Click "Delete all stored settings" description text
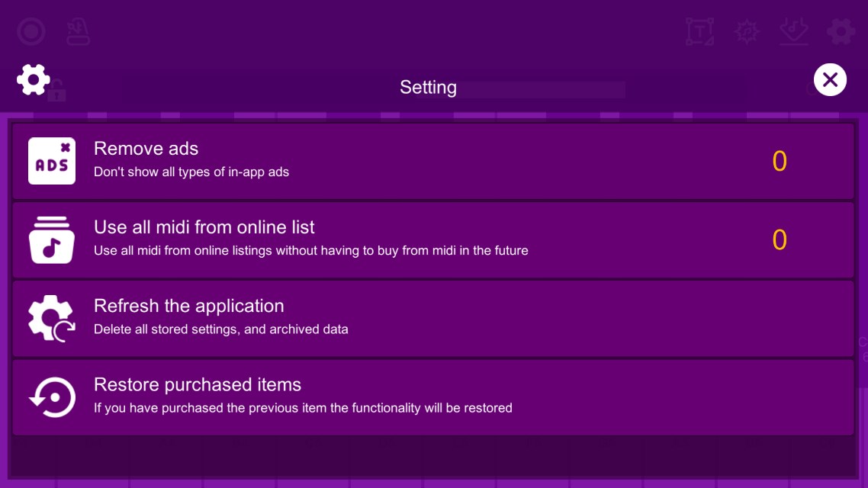This screenshot has width=868, height=488. (220, 329)
